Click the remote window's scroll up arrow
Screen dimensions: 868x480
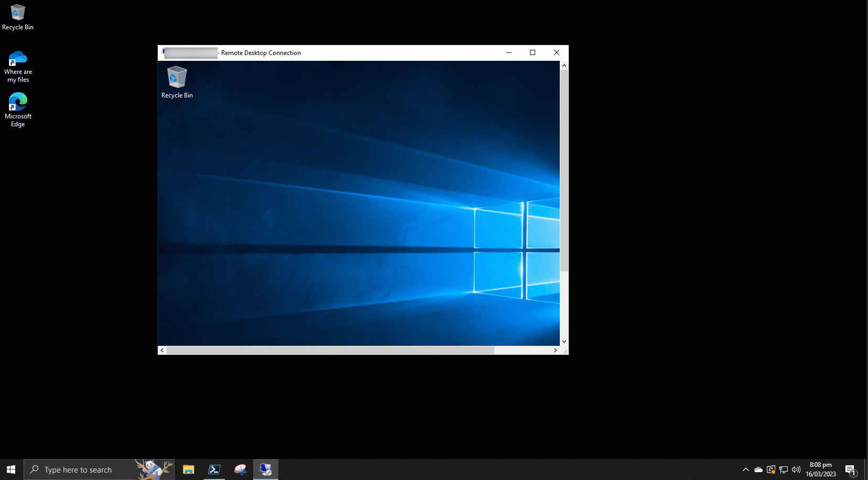(564, 66)
